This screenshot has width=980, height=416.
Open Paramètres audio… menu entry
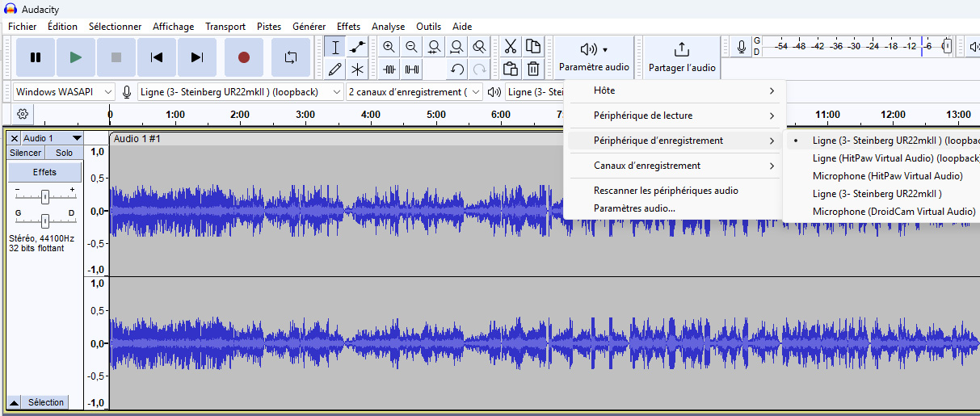click(674, 208)
